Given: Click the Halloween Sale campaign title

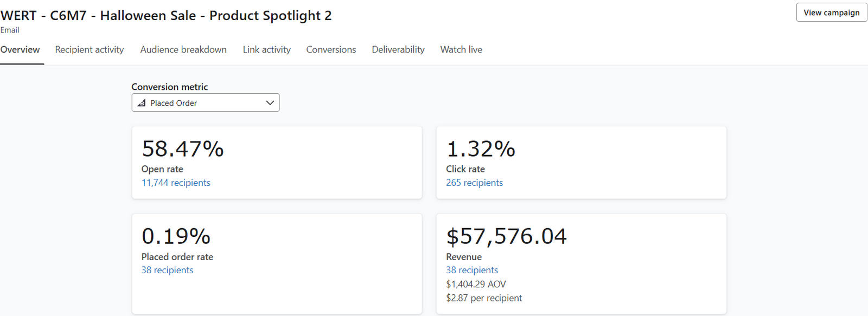Looking at the screenshot, I should click(x=166, y=16).
